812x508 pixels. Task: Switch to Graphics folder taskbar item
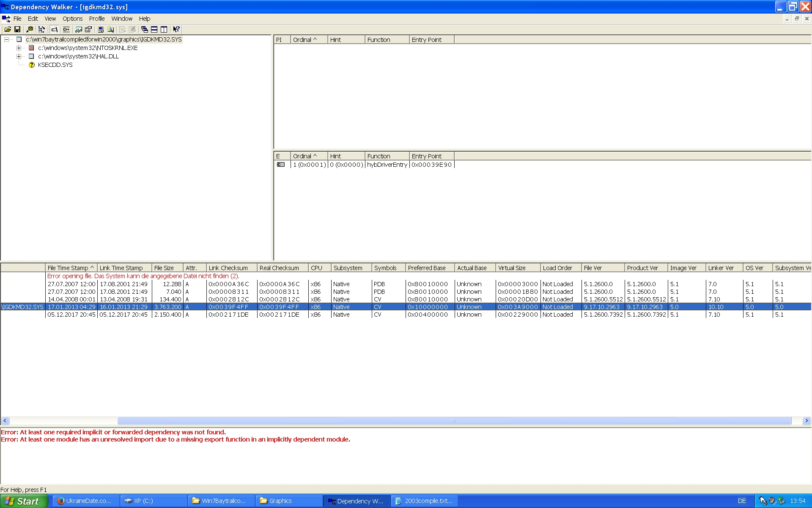[289, 501]
